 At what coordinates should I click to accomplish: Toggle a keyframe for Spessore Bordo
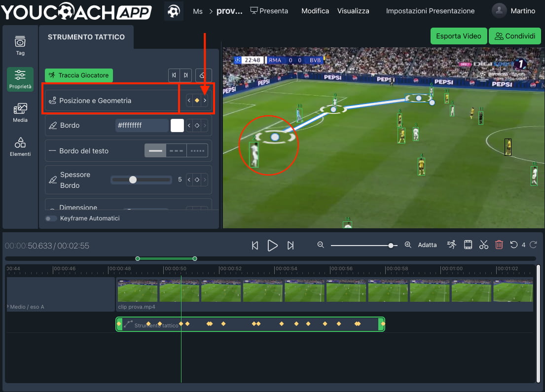click(x=197, y=179)
